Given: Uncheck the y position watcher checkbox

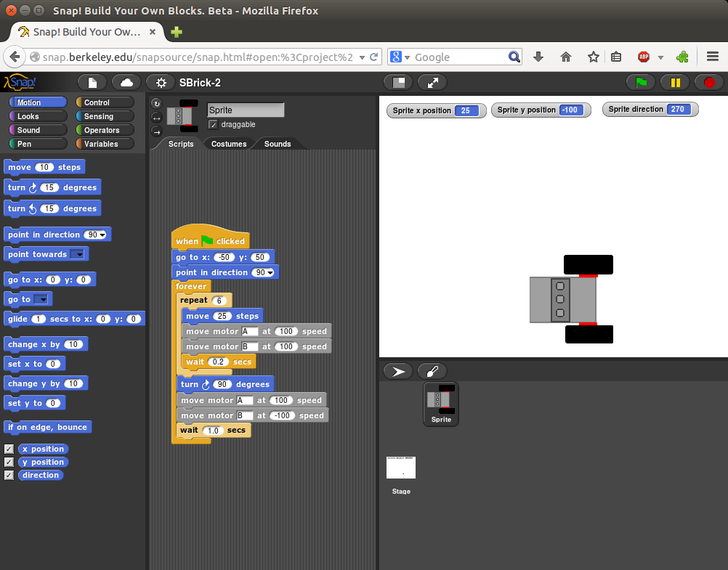Looking at the screenshot, I should pyautogui.click(x=9, y=462).
